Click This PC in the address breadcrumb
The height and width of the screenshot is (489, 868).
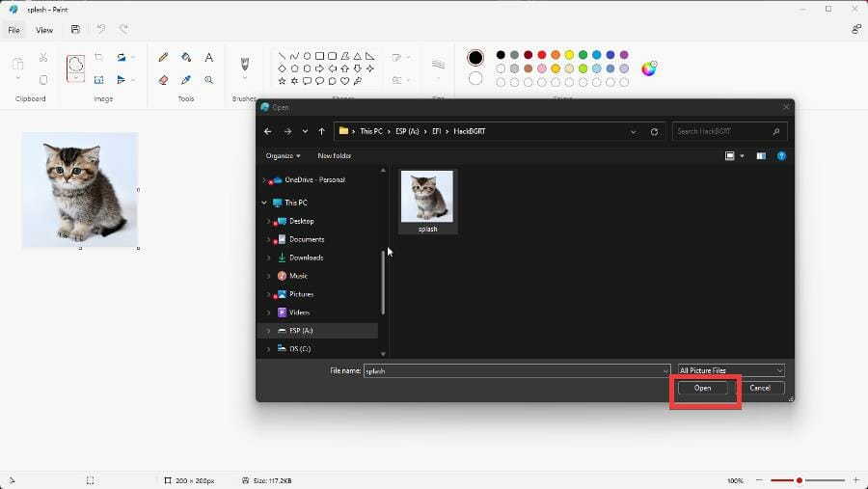(371, 131)
